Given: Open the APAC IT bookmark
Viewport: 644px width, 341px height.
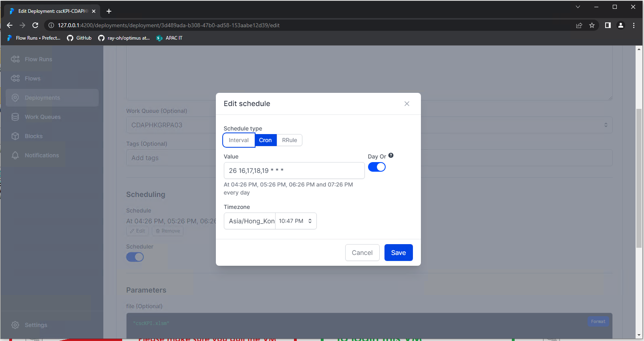Looking at the screenshot, I should pyautogui.click(x=169, y=38).
